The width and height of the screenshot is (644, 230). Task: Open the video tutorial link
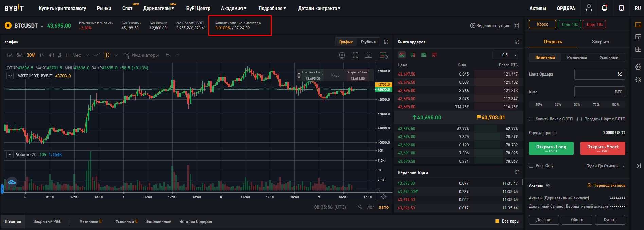pos(489,26)
